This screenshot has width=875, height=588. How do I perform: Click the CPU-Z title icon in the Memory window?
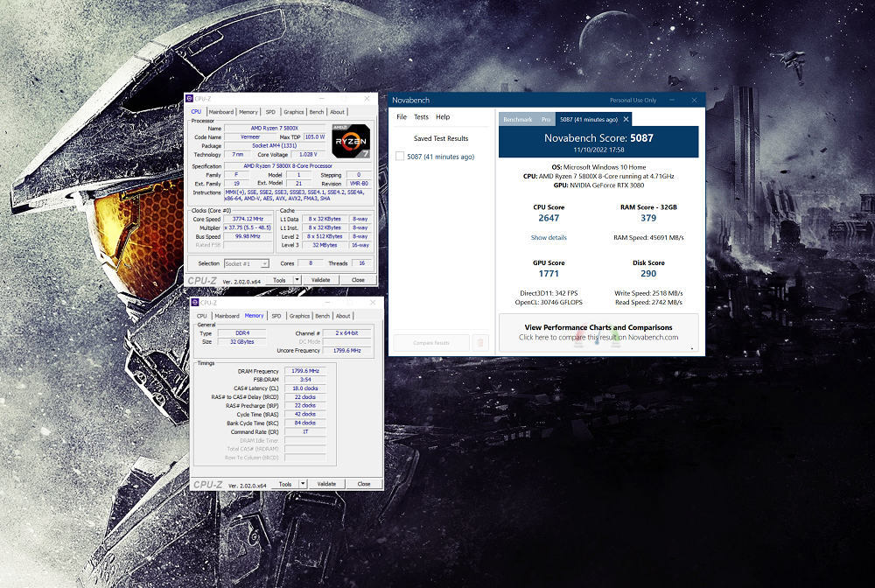pos(195,303)
